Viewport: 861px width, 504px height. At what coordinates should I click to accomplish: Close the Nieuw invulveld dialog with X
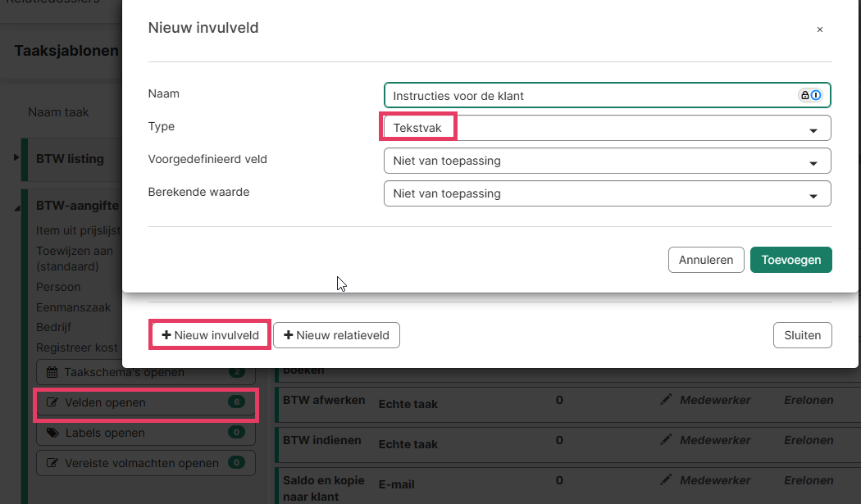coord(820,30)
